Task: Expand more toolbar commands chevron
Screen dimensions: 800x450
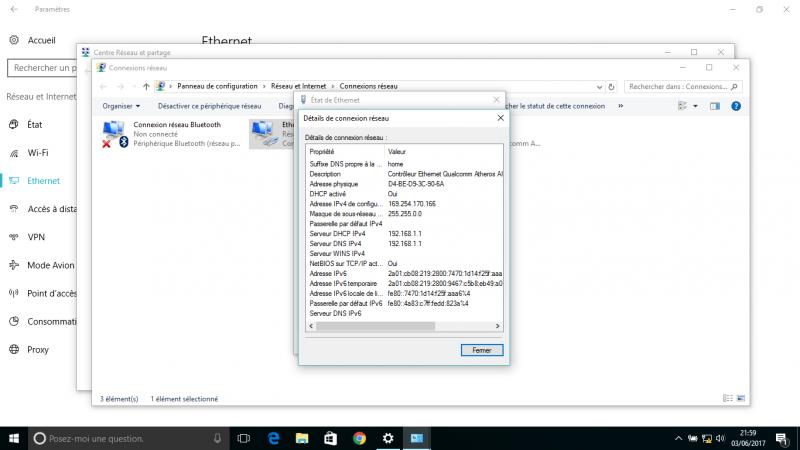Action: point(620,106)
